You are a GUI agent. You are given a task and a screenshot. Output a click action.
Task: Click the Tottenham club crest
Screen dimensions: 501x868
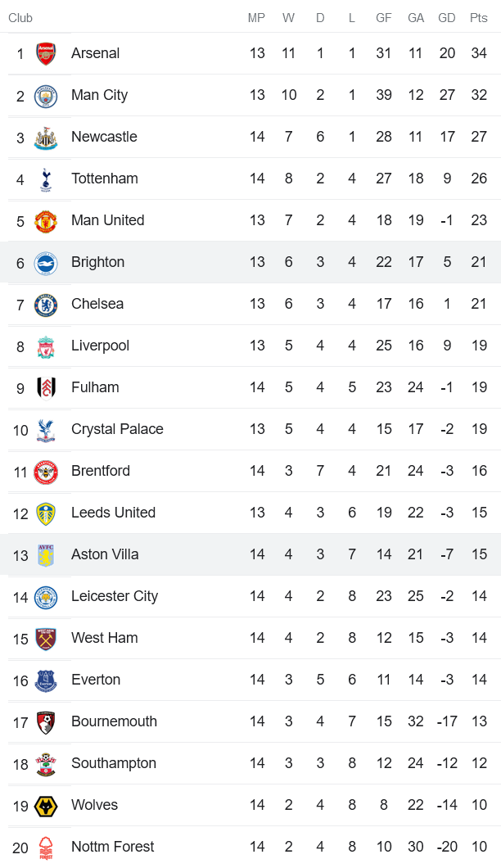46,179
